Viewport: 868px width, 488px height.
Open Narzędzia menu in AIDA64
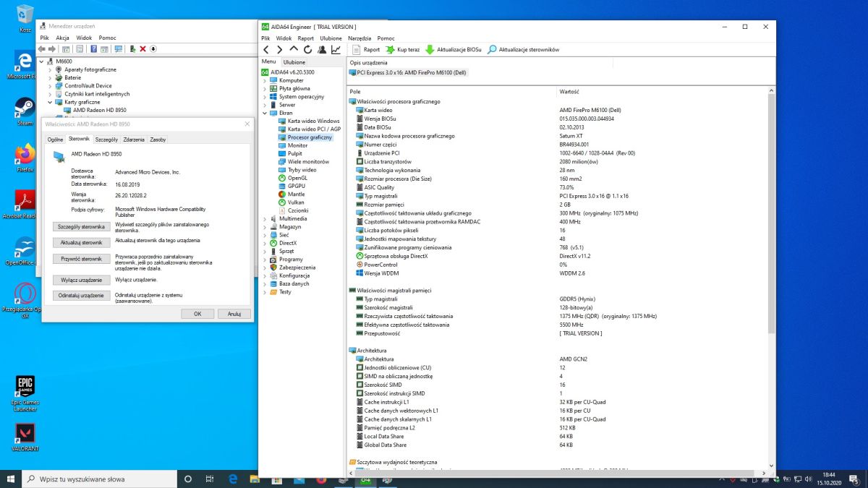click(359, 38)
